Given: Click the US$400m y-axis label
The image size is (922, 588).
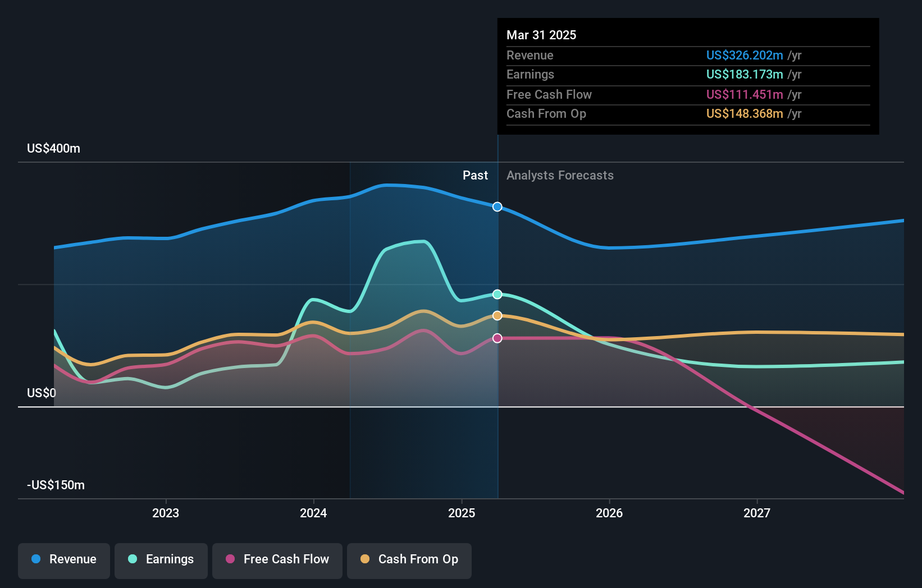Looking at the screenshot, I should [x=53, y=149].
